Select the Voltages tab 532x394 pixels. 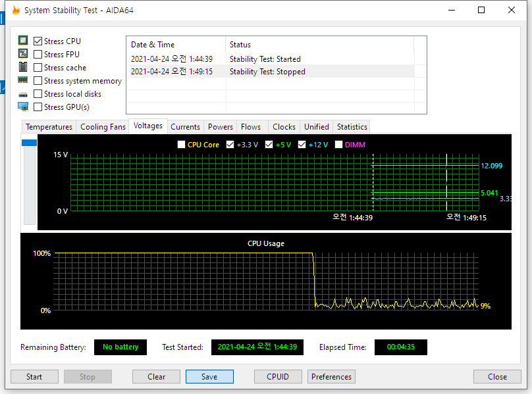[148, 126]
